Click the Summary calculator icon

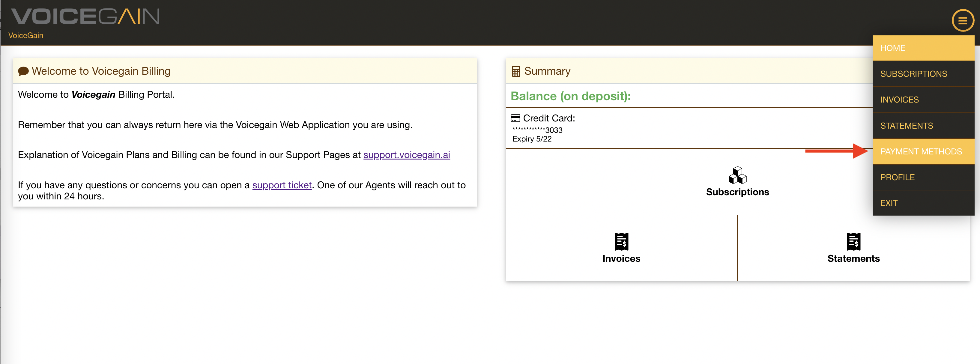coord(515,71)
